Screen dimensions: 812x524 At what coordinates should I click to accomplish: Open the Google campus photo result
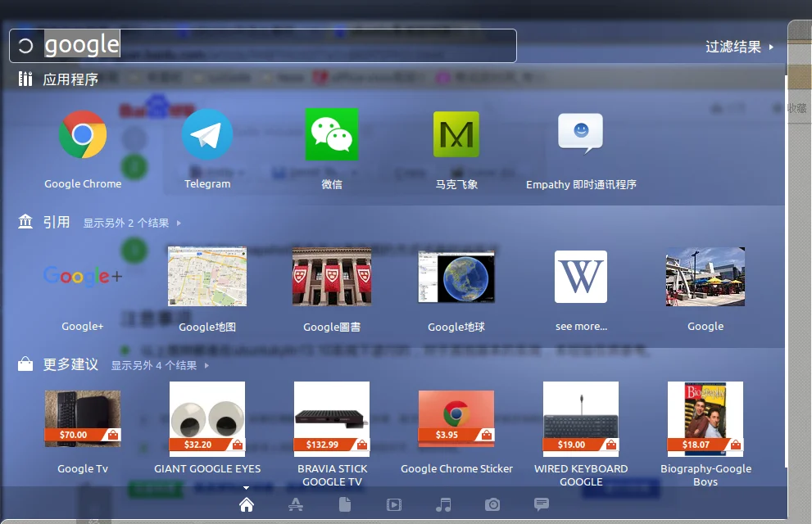(705, 277)
